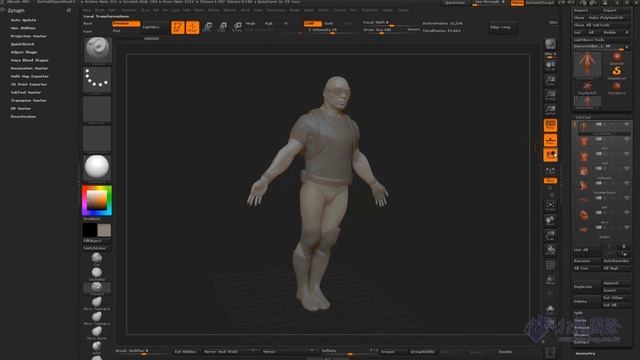Open the current brush thumbnail picker
This screenshot has width=640, height=360.
tap(98, 50)
